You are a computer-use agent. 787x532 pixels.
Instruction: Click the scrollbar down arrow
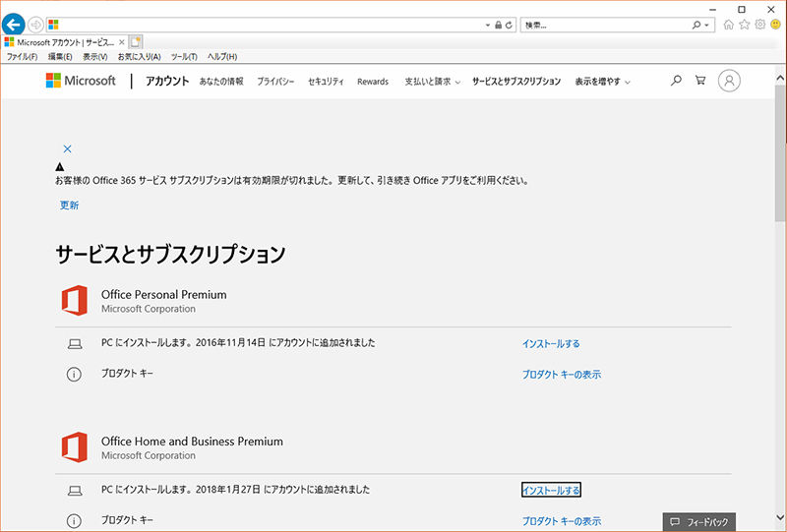point(780,517)
